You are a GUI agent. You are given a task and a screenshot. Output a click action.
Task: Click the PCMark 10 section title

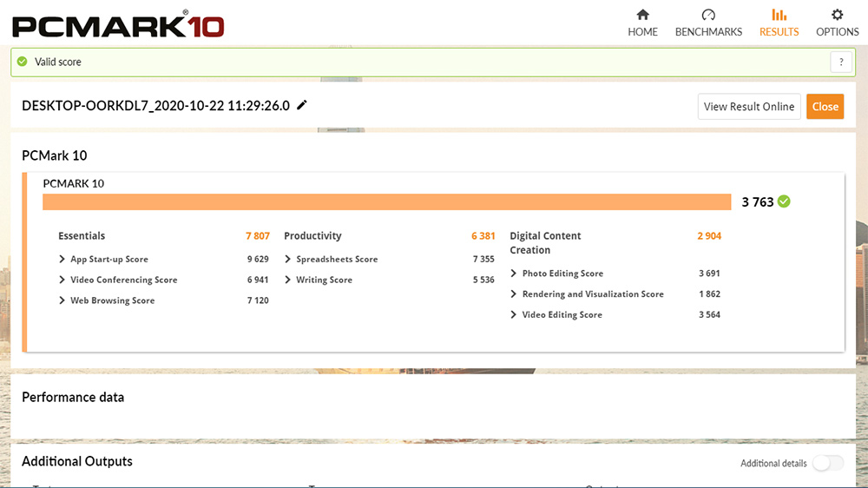(x=54, y=155)
